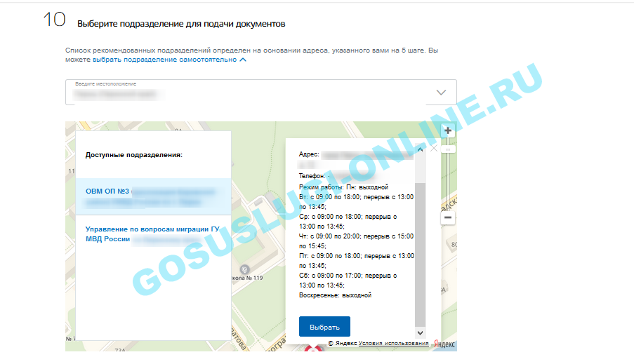This screenshot has height=364, width=634.
Task: Click school marker near Школа № 119
Action: coord(244,269)
